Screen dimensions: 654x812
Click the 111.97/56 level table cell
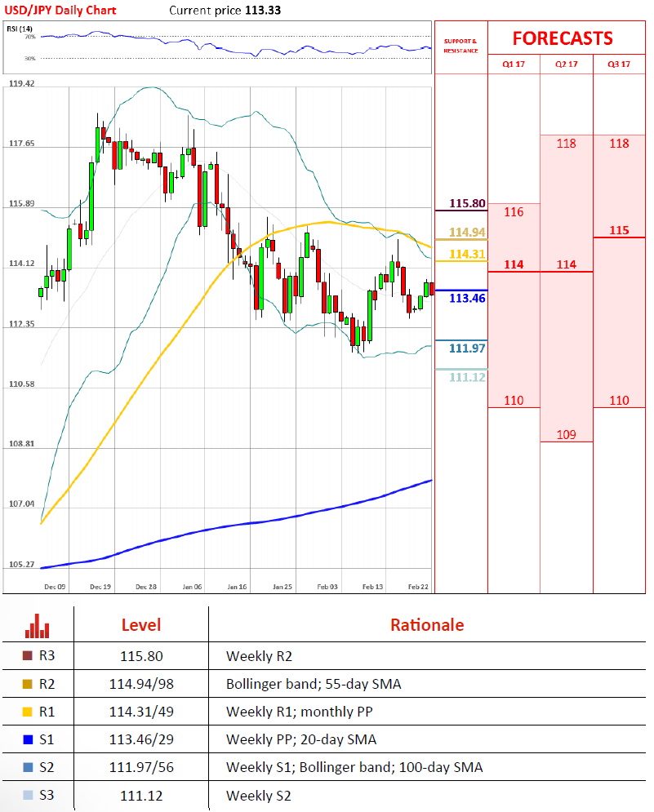coord(141,767)
